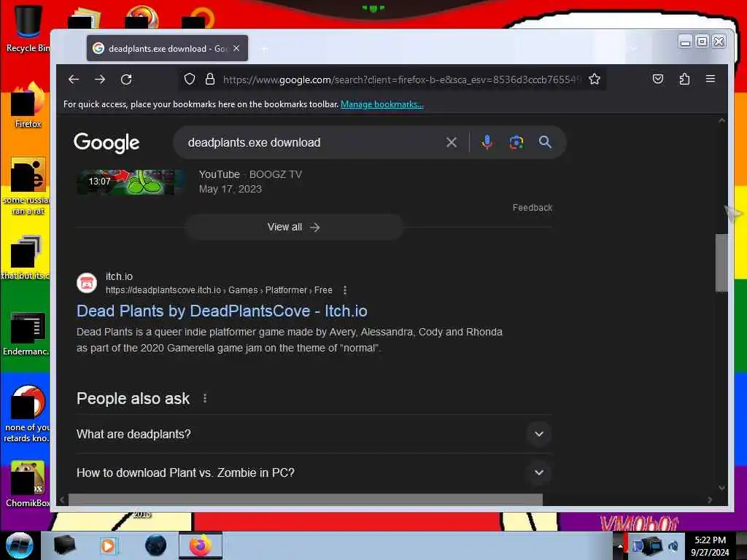This screenshot has height=560, width=747.
Task: Open Firefox desktop shortcut
Action: click(x=28, y=105)
